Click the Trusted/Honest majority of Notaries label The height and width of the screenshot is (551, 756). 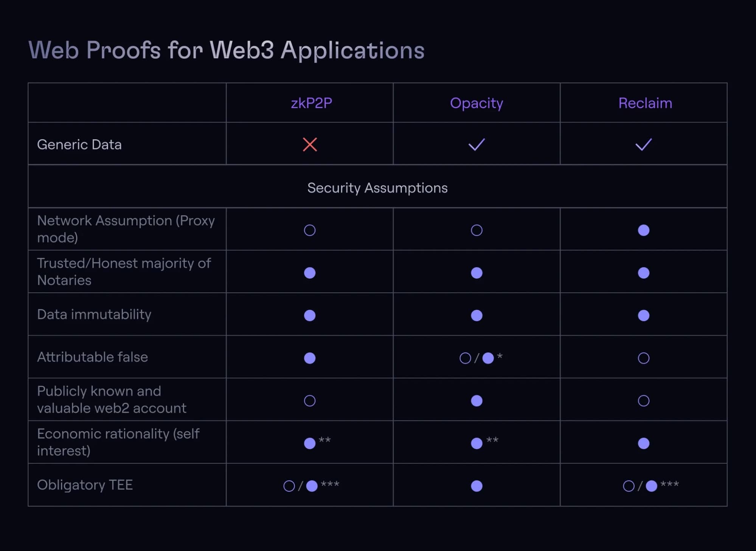pyautogui.click(x=124, y=272)
